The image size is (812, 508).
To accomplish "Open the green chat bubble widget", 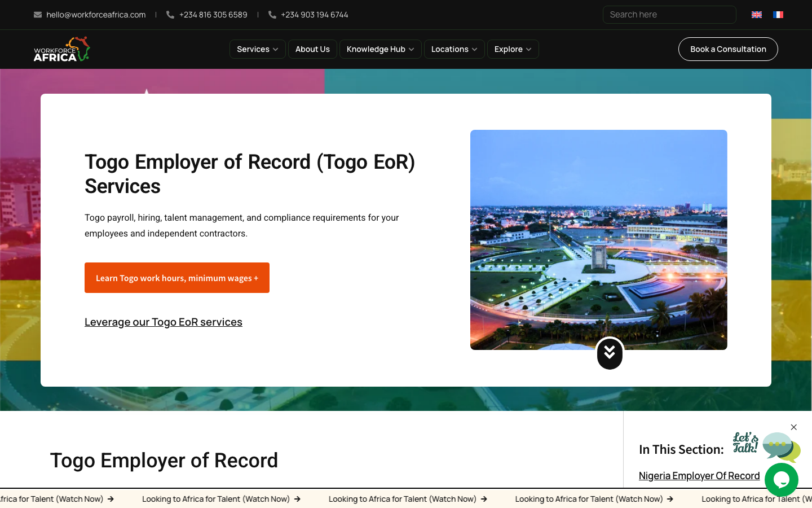I will coord(782,480).
